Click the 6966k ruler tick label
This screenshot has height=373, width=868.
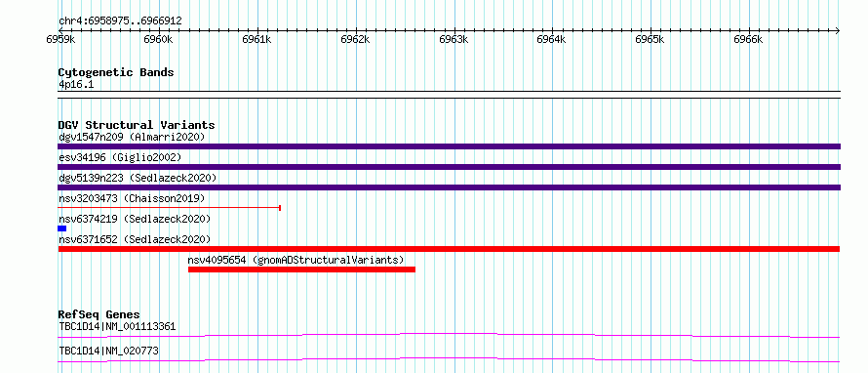748,39
